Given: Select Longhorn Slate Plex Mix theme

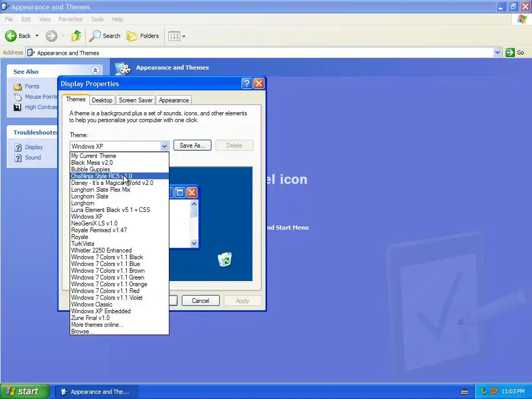Looking at the screenshot, I should coord(119,190).
